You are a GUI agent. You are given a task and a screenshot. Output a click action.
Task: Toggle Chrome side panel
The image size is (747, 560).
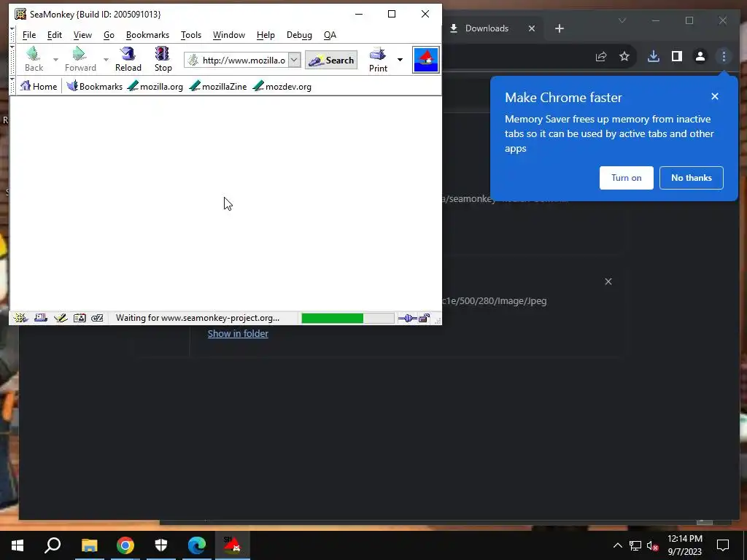pos(676,56)
